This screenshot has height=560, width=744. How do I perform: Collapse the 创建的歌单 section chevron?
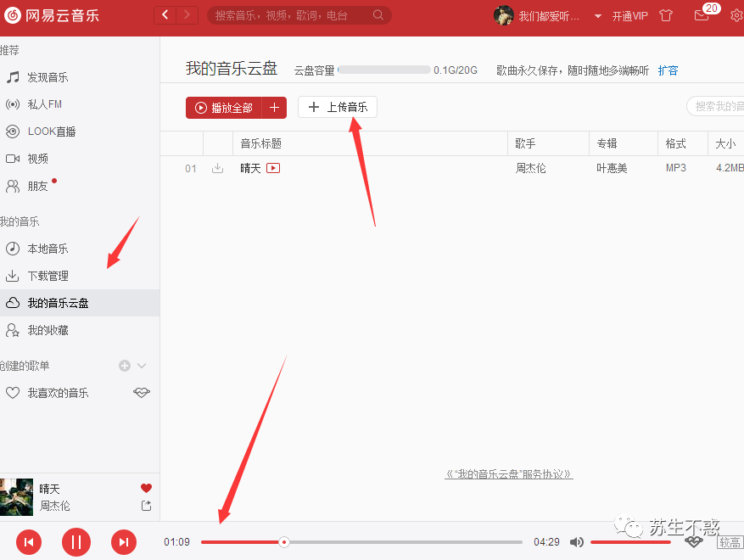pos(142,366)
